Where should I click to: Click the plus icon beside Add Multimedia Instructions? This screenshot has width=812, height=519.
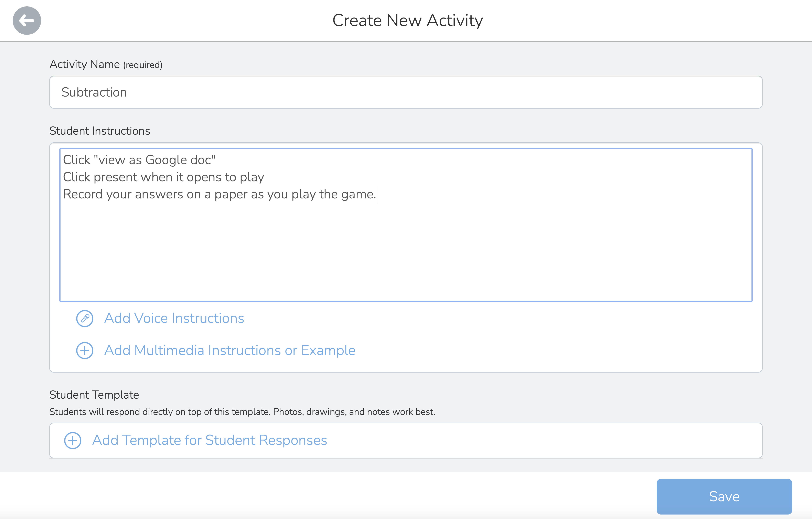tap(85, 351)
